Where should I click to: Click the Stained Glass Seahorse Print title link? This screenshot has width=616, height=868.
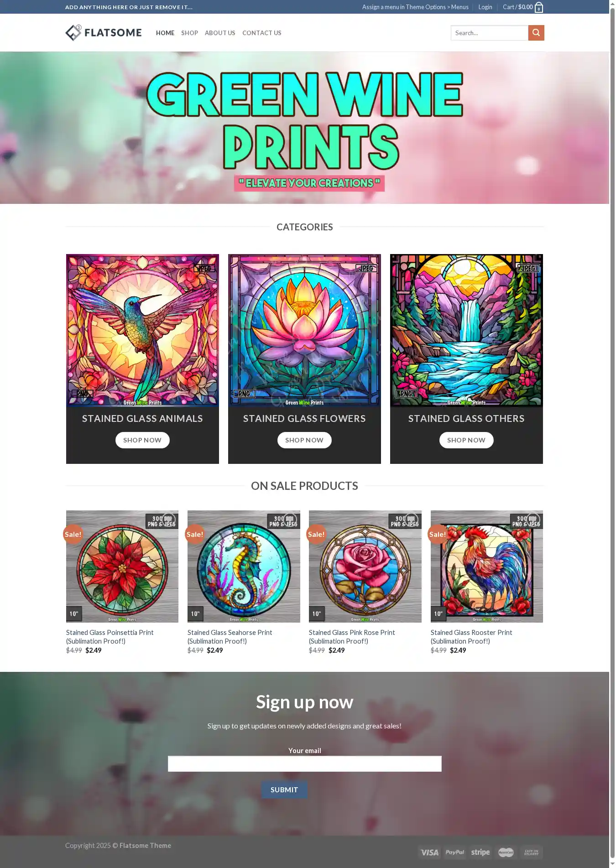230,637
